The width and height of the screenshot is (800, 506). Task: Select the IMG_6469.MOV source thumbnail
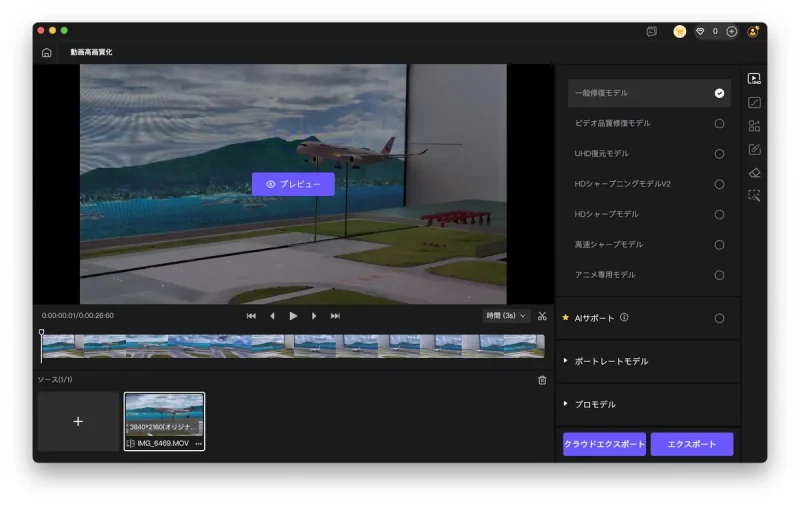coord(164,418)
